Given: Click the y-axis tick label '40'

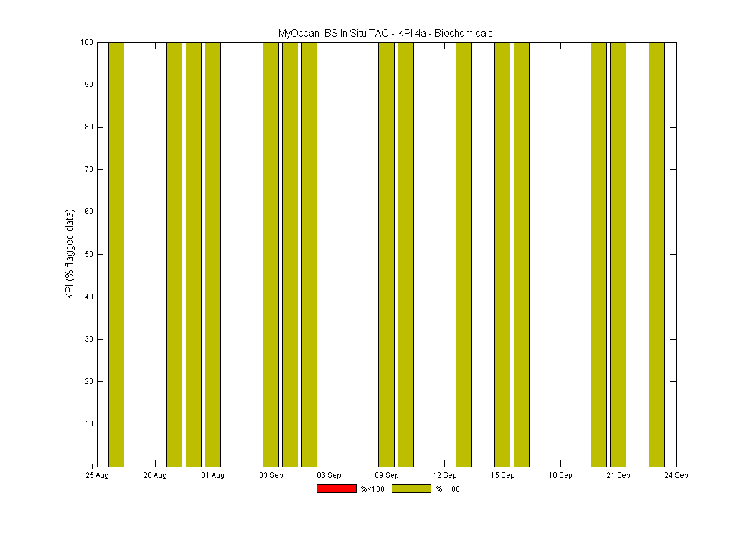Looking at the screenshot, I should [x=89, y=297].
